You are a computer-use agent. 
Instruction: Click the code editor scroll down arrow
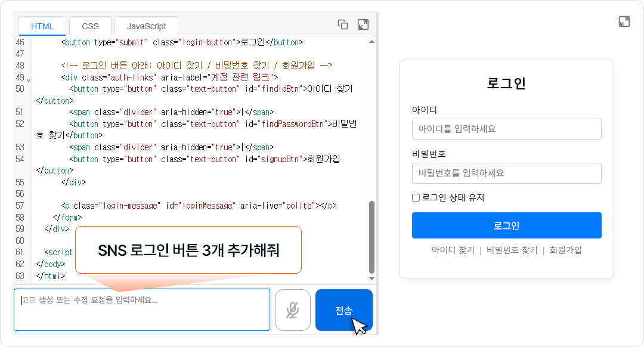[x=372, y=278]
